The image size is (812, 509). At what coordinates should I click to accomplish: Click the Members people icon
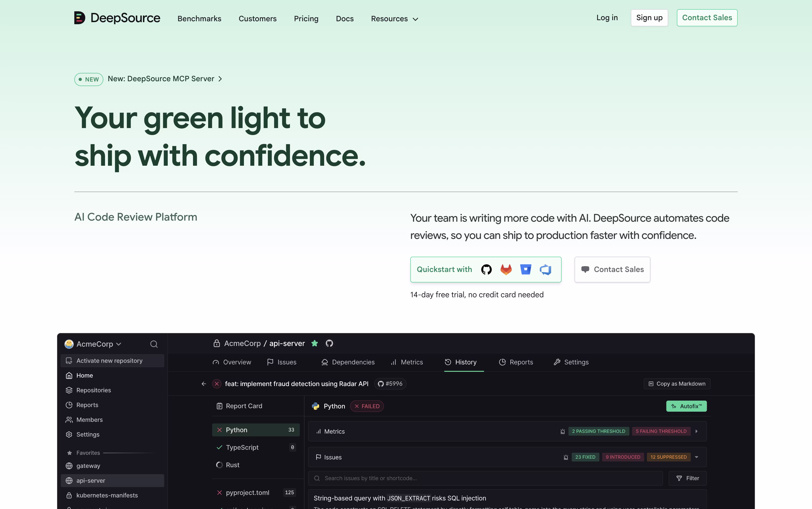[x=69, y=420]
